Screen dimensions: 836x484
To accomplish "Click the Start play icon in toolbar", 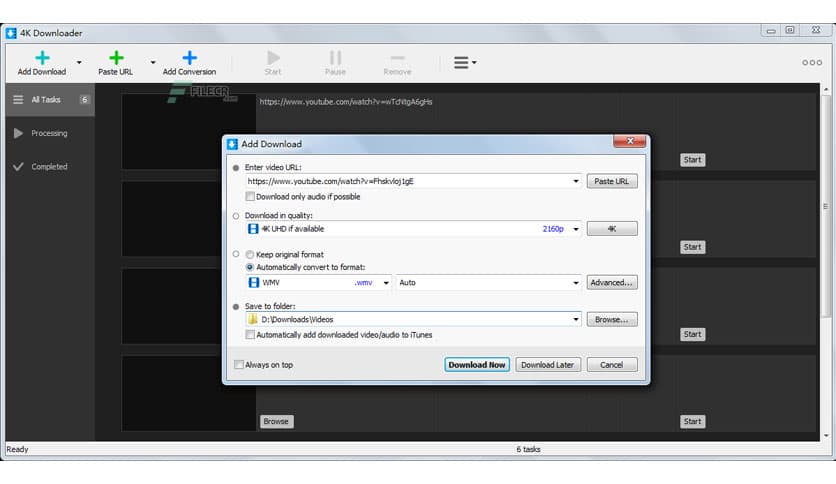I will tap(273, 58).
